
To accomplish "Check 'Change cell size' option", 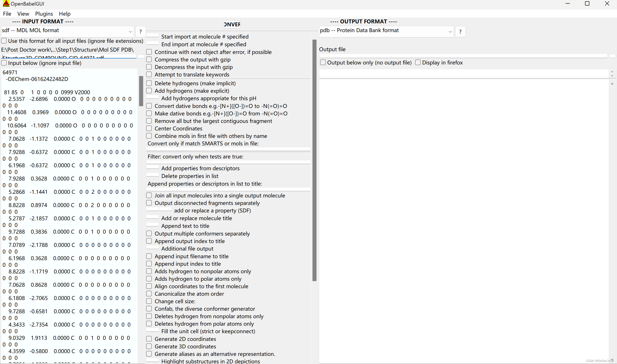I will click(149, 301).
